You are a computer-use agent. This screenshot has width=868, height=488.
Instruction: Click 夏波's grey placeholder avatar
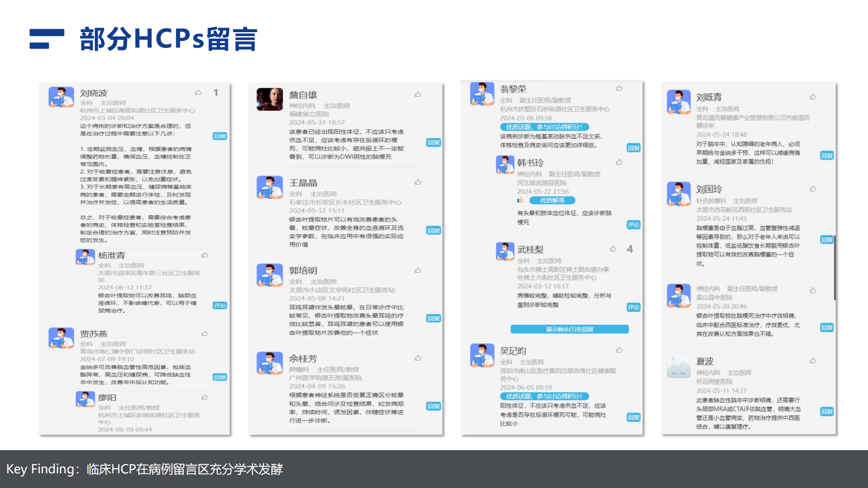point(678,366)
